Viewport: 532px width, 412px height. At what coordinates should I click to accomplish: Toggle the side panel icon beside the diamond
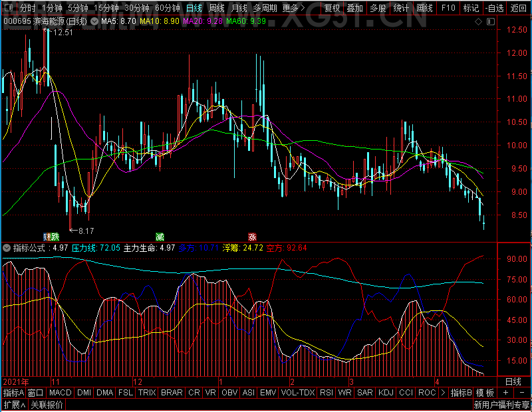pyautogui.click(x=491, y=22)
